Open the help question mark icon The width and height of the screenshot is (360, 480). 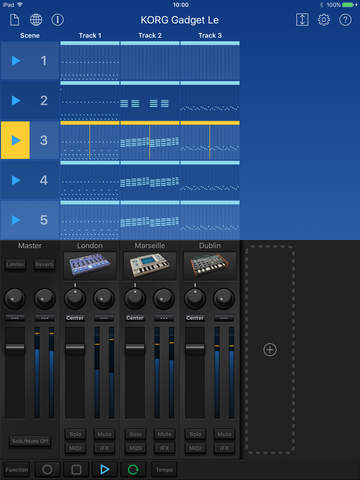345,20
